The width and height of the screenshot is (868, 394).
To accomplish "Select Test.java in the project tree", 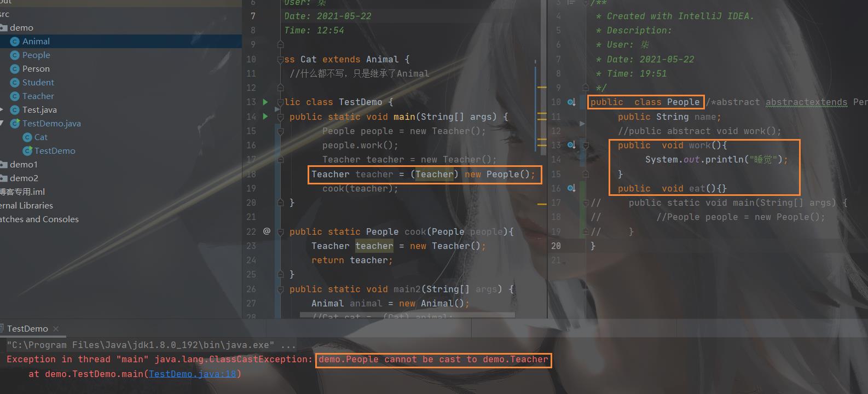I will [x=39, y=109].
